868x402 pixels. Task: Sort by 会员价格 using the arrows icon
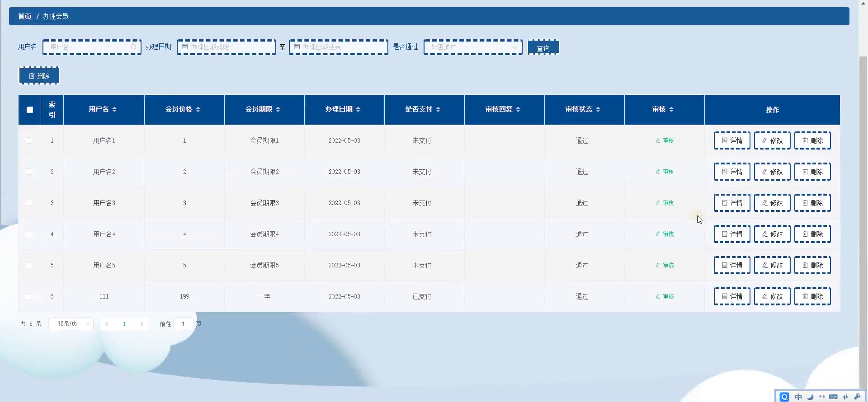[198, 109]
